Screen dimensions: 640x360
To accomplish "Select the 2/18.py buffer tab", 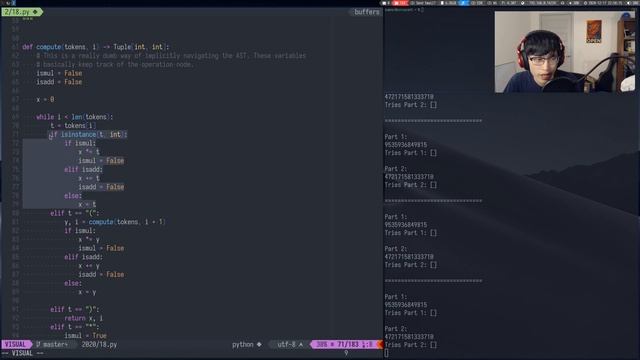I will pyautogui.click(x=22, y=12).
